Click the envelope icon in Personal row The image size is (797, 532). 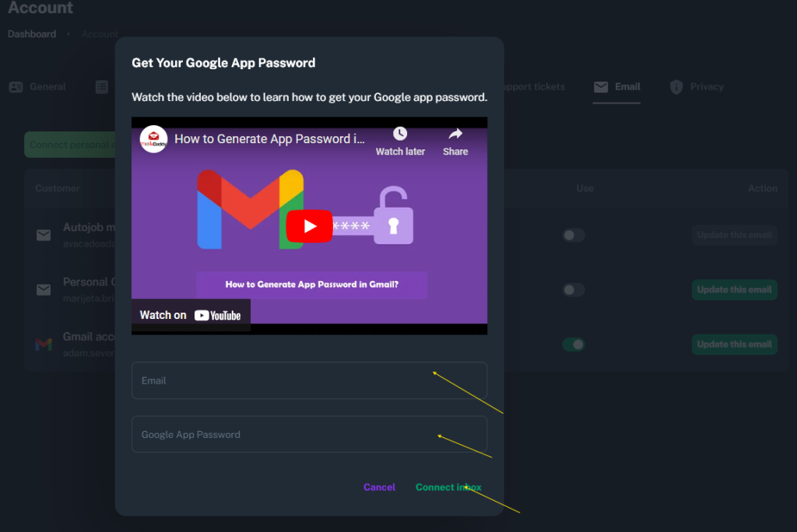[44, 289]
